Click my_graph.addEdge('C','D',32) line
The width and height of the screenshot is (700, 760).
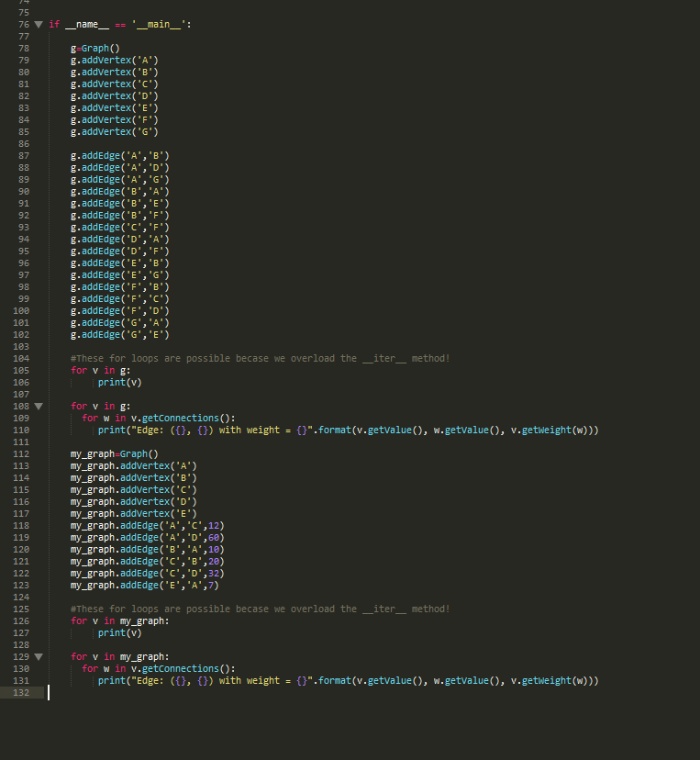point(148,574)
